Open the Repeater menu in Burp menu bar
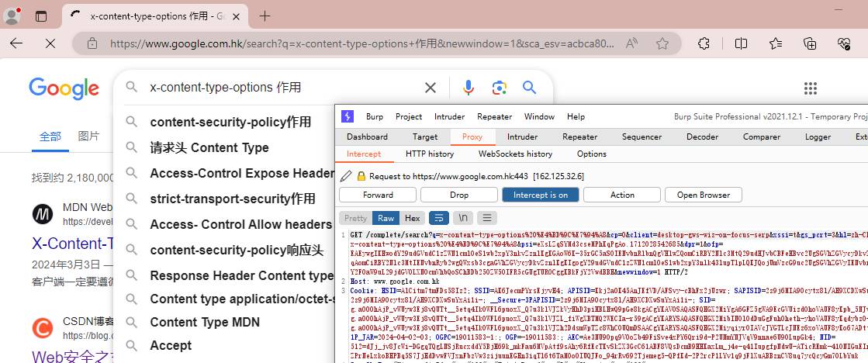 [x=494, y=117]
